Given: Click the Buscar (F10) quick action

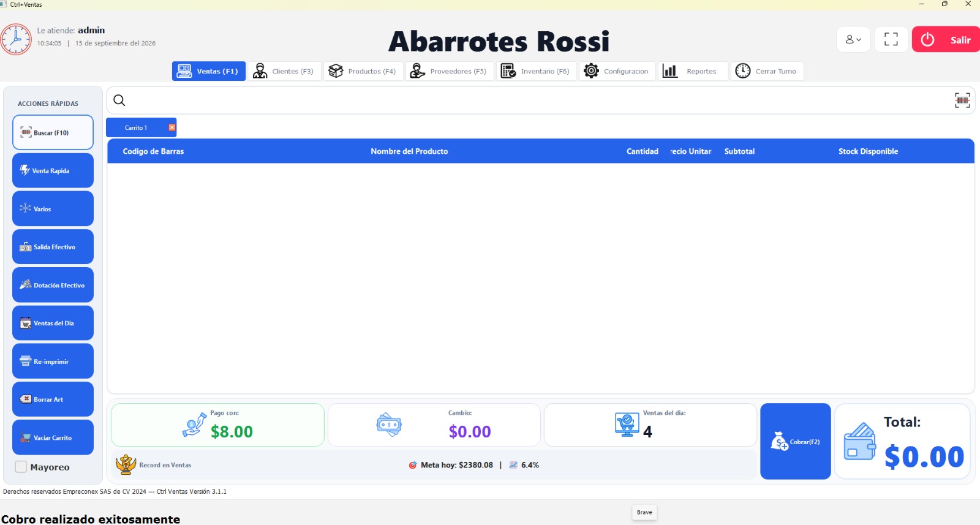Looking at the screenshot, I should 53,132.
